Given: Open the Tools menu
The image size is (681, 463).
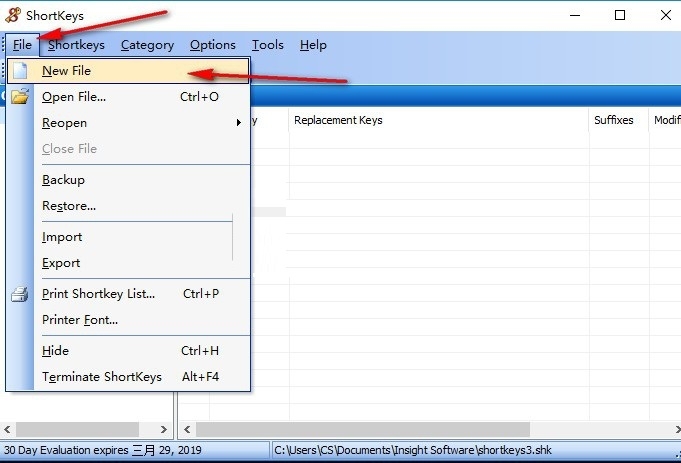Looking at the screenshot, I should click(x=268, y=45).
